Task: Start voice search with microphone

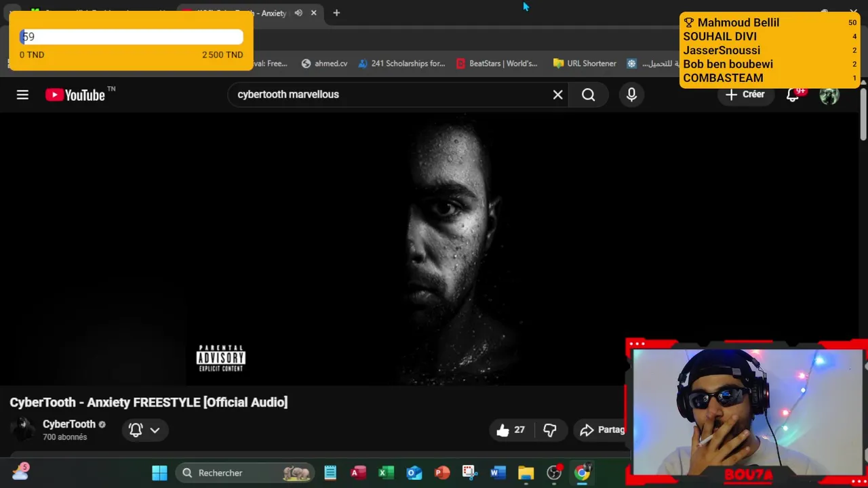Action: (631, 95)
